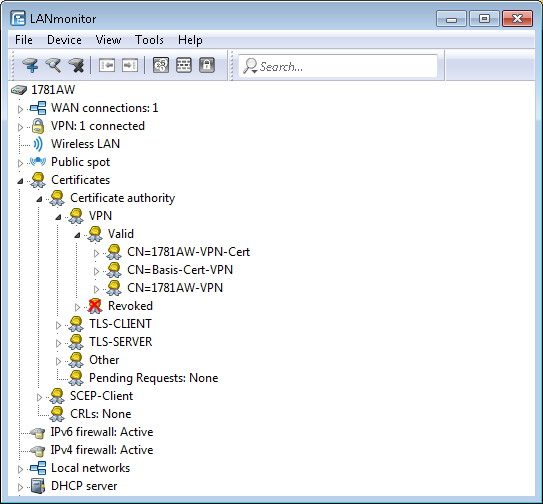
Task: Select IPv6 firewall: Active entry
Action: [102, 432]
